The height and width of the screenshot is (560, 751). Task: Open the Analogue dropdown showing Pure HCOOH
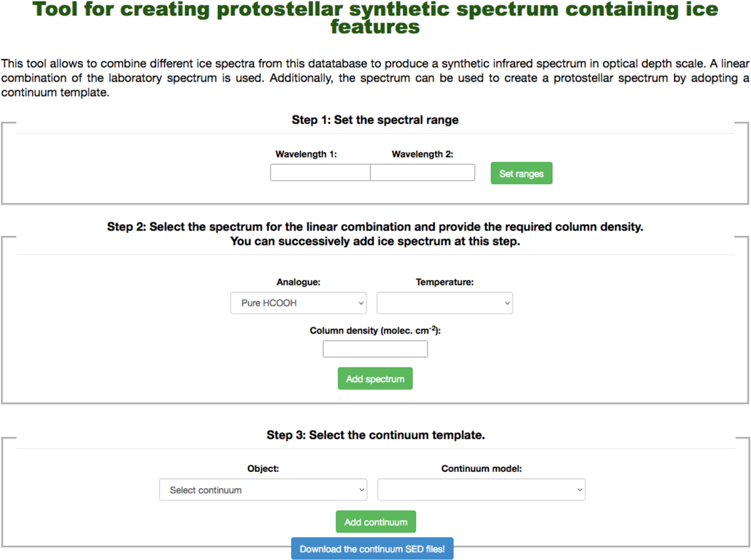(x=298, y=303)
